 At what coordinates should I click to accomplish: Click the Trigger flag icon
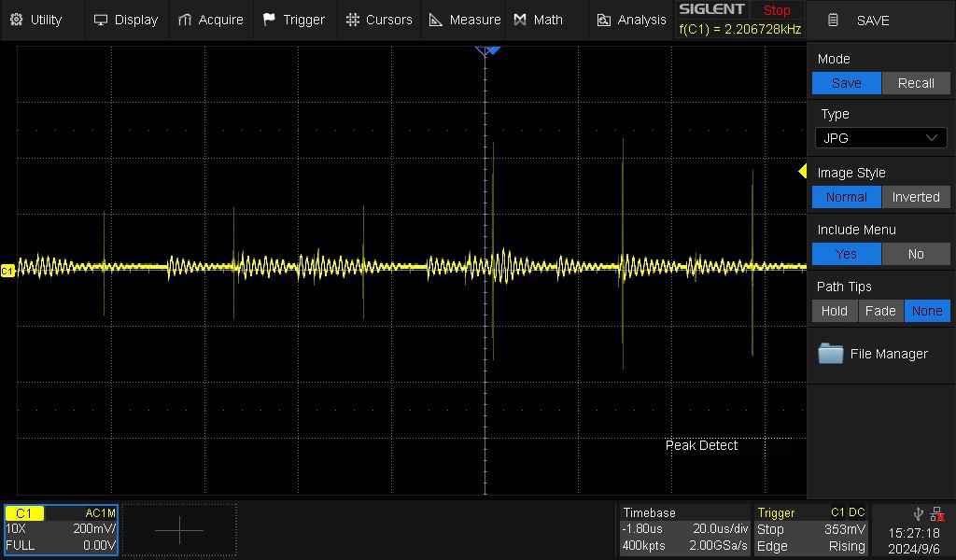tap(269, 20)
